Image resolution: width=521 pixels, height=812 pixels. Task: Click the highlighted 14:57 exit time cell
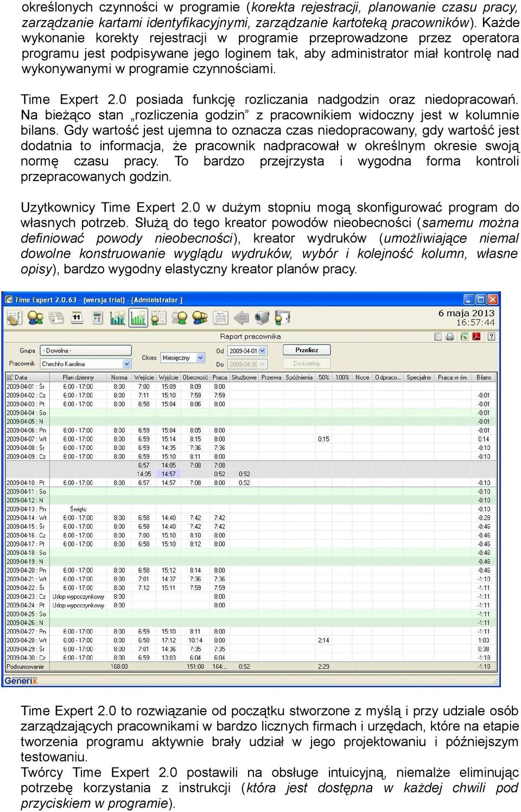168,474
